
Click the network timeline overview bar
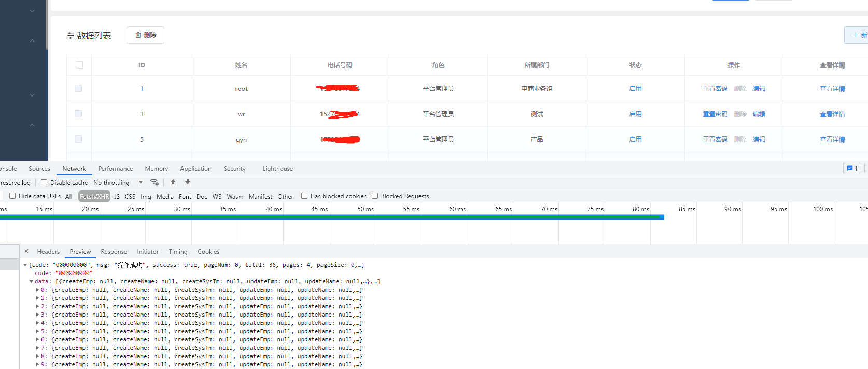(x=332, y=217)
